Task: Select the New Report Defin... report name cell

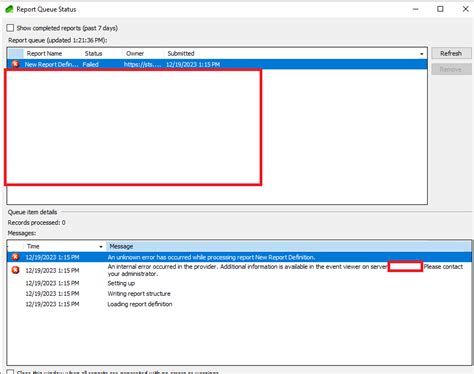Action: coord(51,64)
